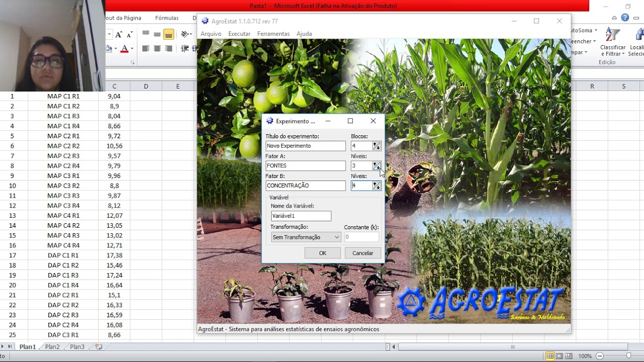Open Classificar e Filtrar in Excel
Viewport: 644px width, 362px height.
click(x=613, y=43)
